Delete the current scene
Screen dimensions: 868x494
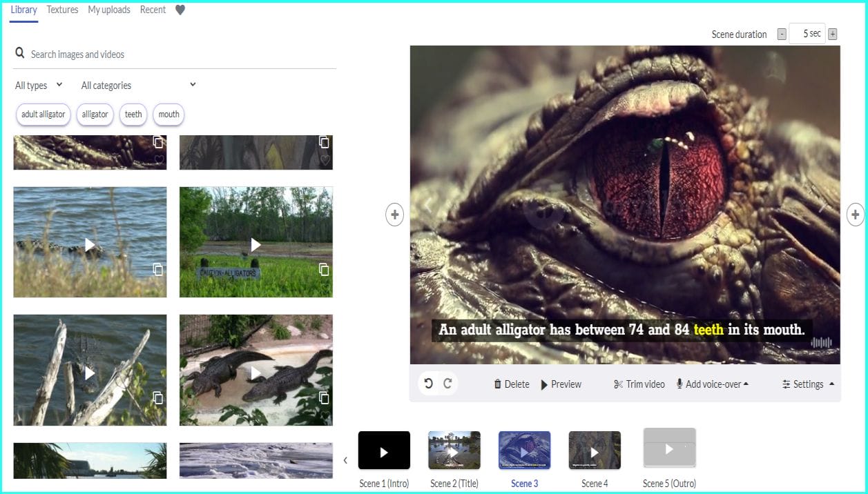pos(511,384)
